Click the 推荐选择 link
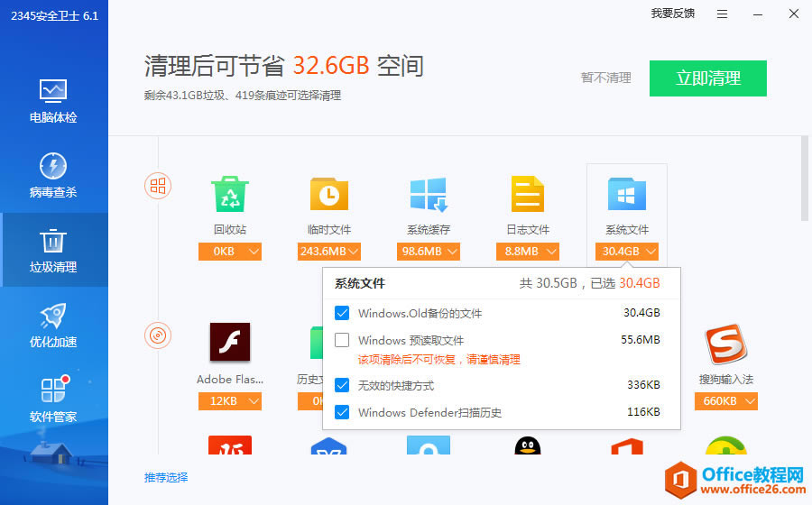Viewport: 812px width, 505px height. click(166, 477)
